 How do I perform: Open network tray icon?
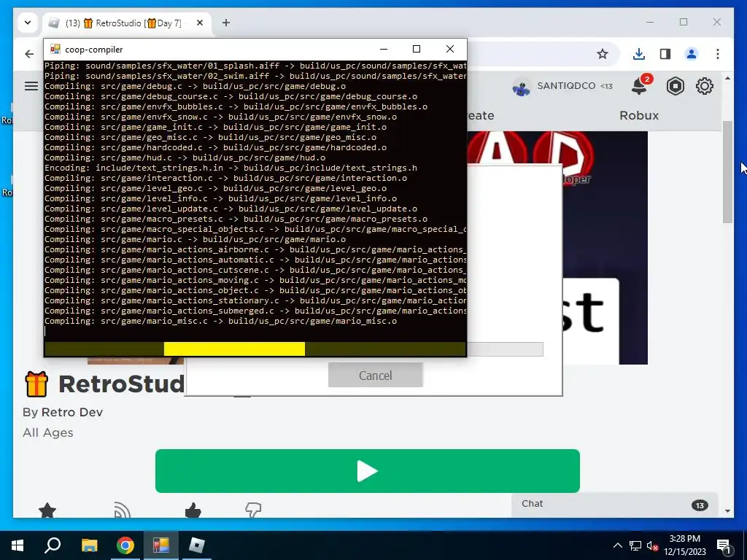pyautogui.click(x=635, y=545)
